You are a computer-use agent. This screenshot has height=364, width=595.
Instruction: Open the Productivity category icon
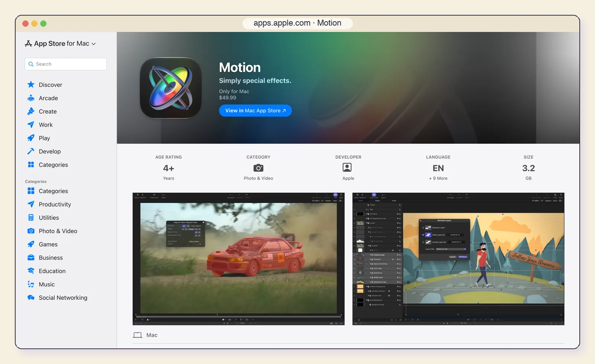pyautogui.click(x=31, y=204)
